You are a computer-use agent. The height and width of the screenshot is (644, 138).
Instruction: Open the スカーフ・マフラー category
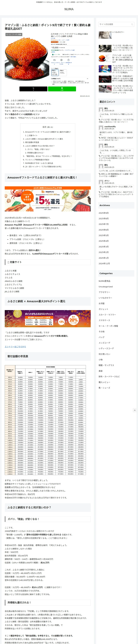coord(107,315)
